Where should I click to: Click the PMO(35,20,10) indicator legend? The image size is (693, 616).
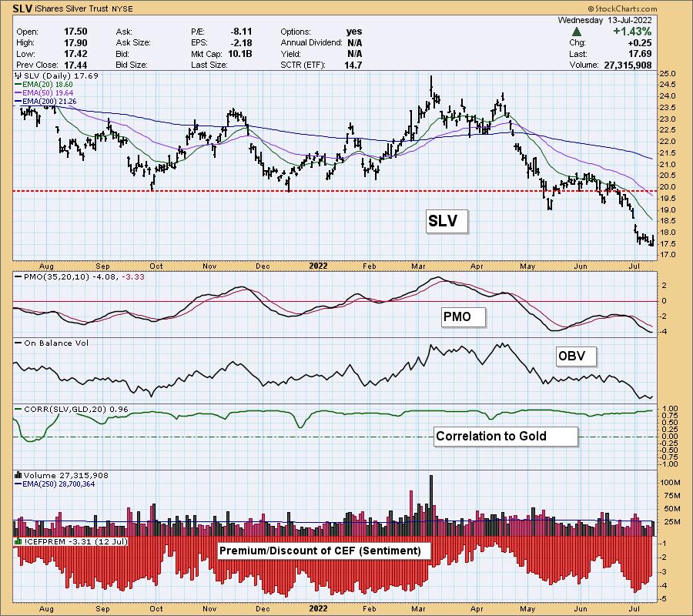[80, 276]
